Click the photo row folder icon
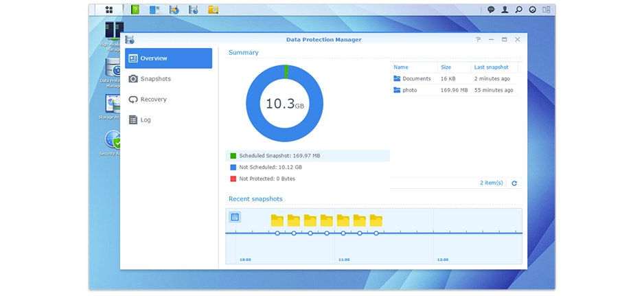This screenshot has height=296, width=644. (397, 90)
